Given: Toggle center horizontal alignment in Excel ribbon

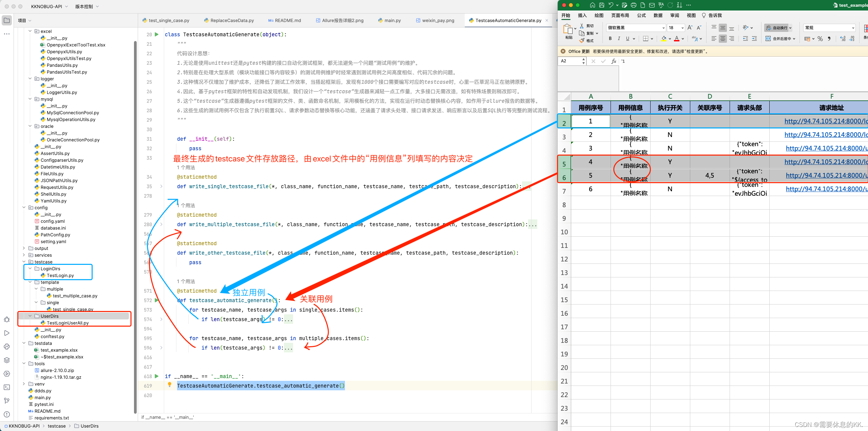Looking at the screenshot, I should pos(723,39).
